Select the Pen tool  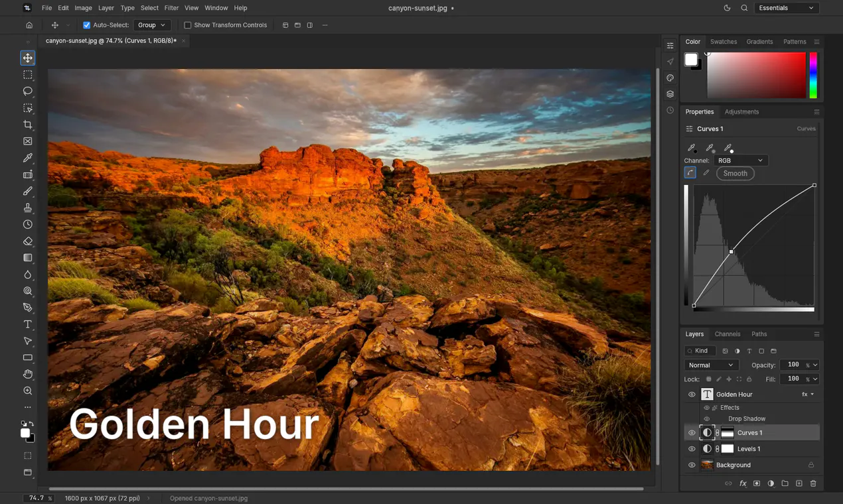point(27,308)
